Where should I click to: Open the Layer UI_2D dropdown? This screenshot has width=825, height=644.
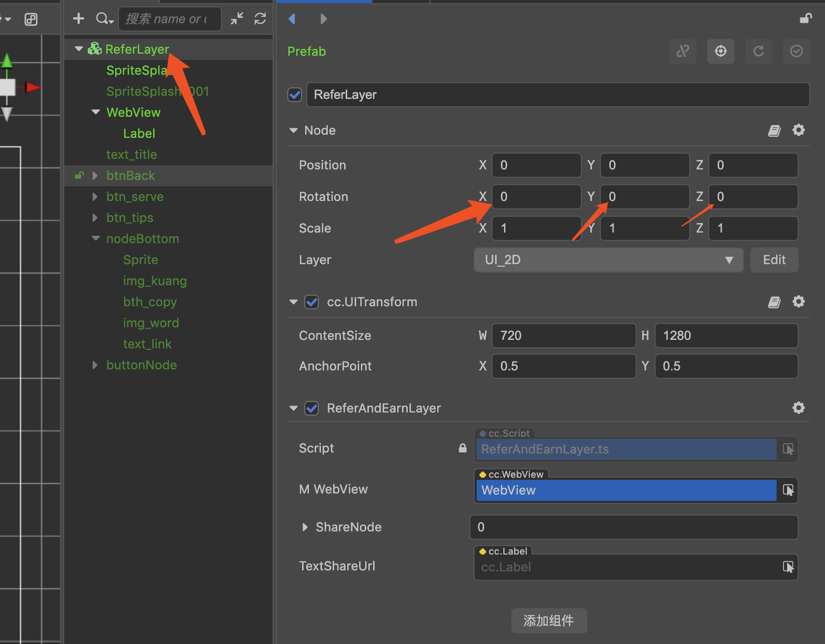click(608, 260)
